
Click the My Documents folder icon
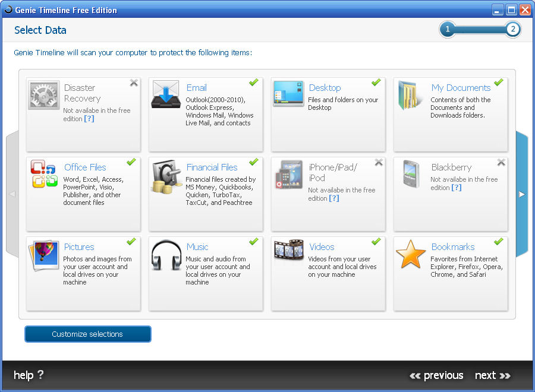click(x=410, y=95)
